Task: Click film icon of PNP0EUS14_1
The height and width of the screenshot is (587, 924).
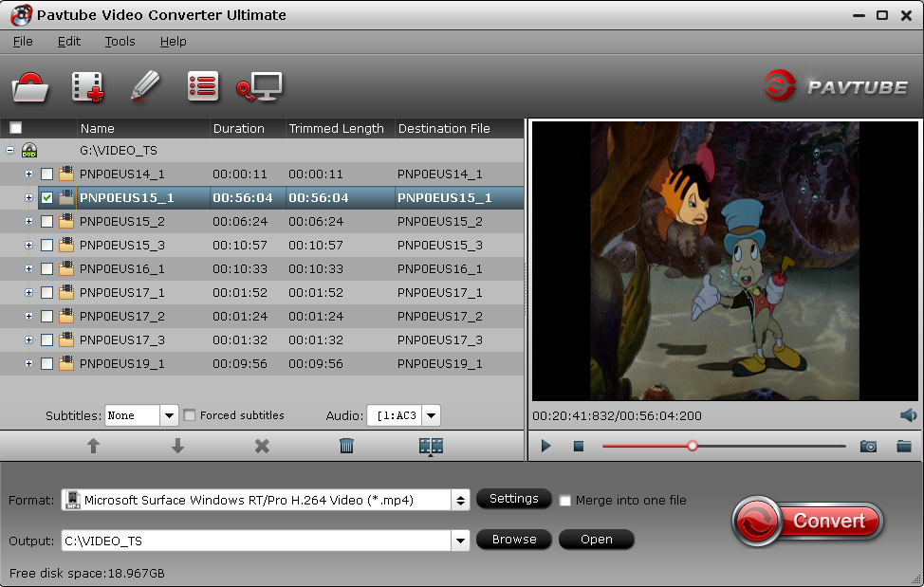Action: click(x=66, y=174)
